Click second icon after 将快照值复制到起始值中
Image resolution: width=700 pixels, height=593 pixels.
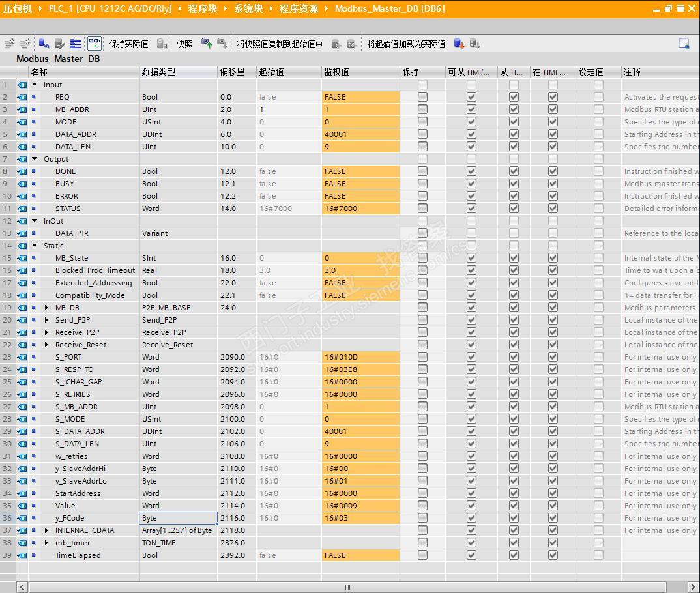[x=352, y=43]
